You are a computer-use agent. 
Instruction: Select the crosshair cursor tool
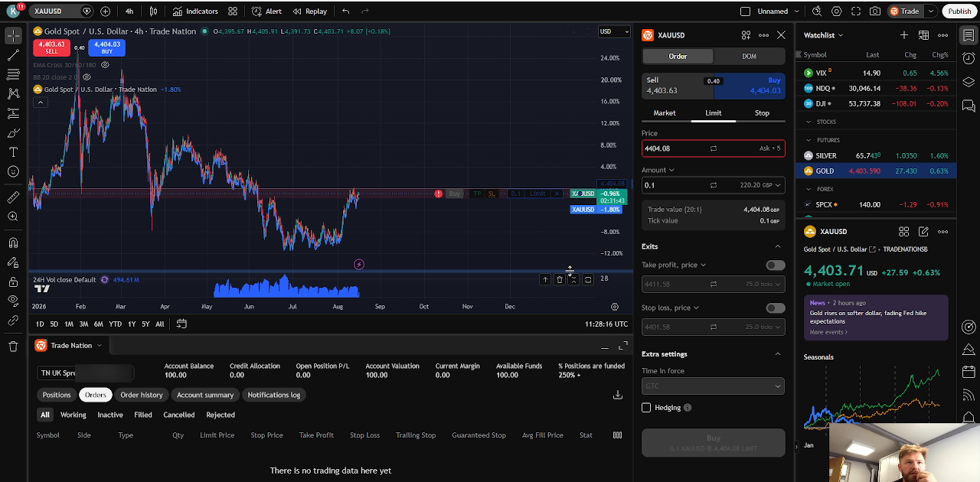click(13, 36)
